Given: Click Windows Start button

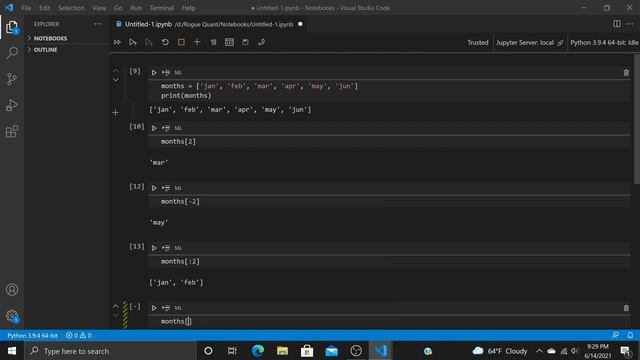Looking at the screenshot, I should tap(12, 351).
